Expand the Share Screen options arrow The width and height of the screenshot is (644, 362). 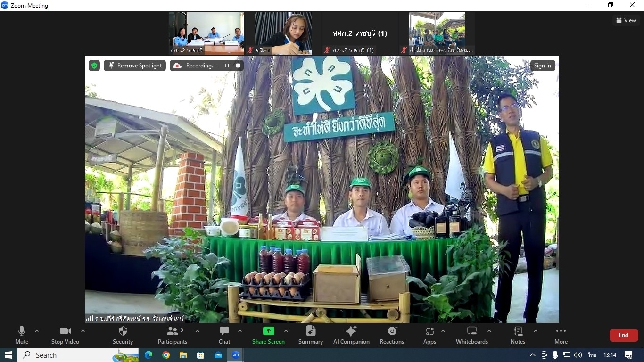[286, 331]
